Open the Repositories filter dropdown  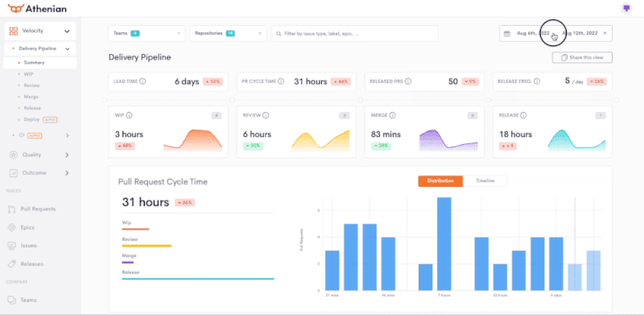tap(228, 33)
